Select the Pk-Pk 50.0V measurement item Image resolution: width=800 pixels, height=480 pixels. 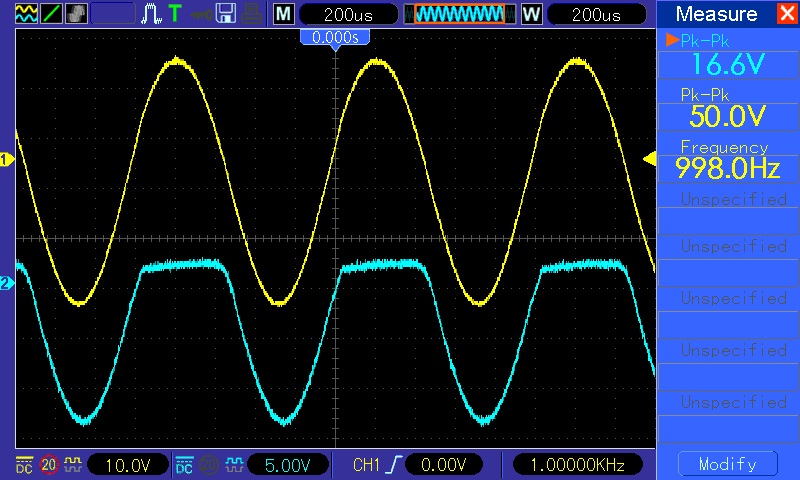coord(727,107)
